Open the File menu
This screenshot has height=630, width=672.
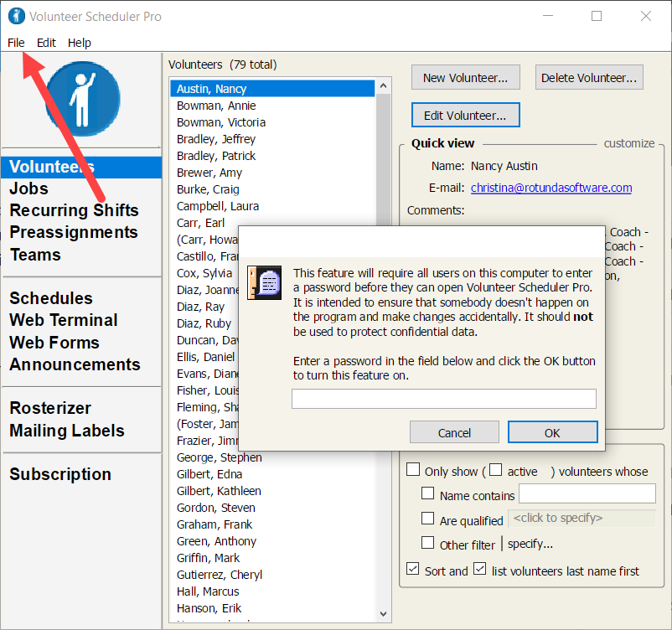click(x=16, y=43)
